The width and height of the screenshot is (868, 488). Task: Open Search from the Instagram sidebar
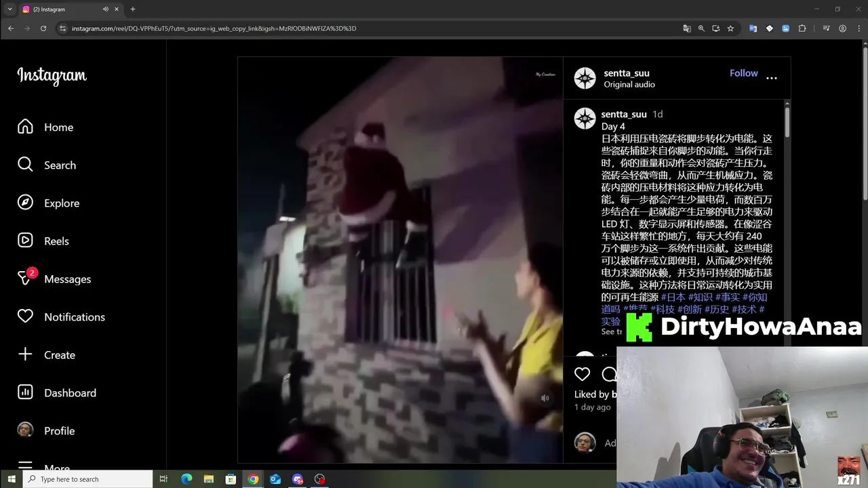[x=47, y=165]
